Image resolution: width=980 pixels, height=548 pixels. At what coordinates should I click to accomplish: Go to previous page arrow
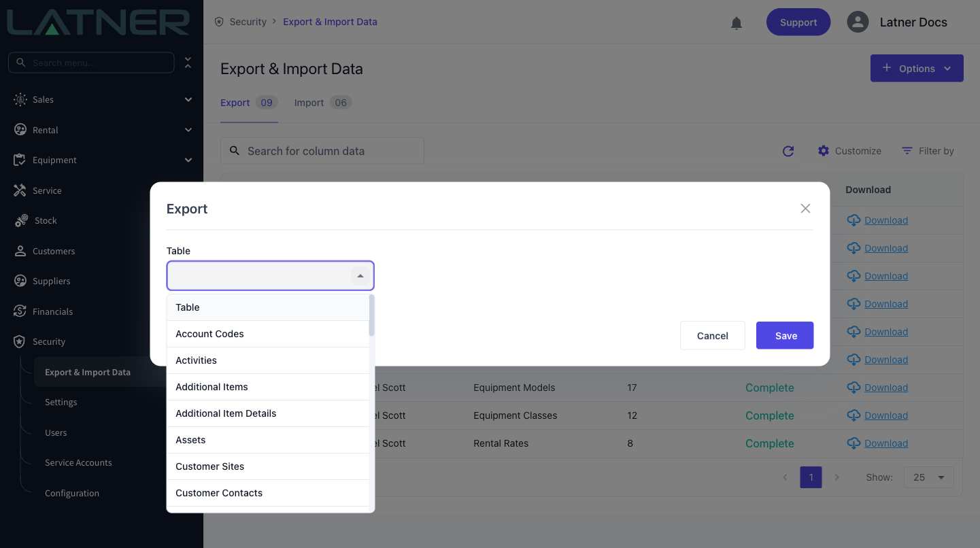point(785,477)
